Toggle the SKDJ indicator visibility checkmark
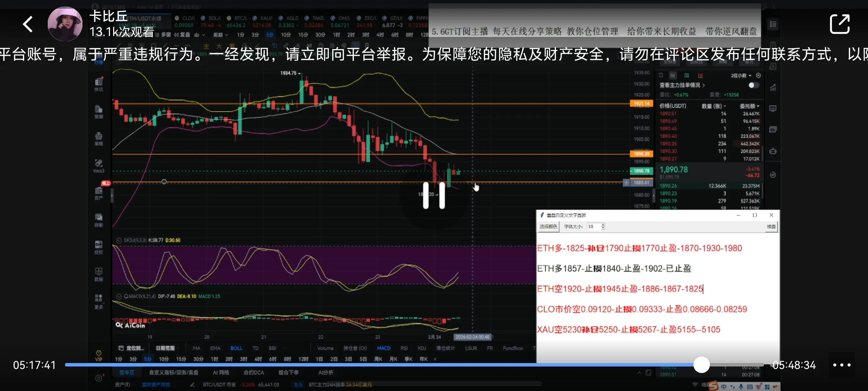The width and height of the screenshot is (868, 391). 119,240
